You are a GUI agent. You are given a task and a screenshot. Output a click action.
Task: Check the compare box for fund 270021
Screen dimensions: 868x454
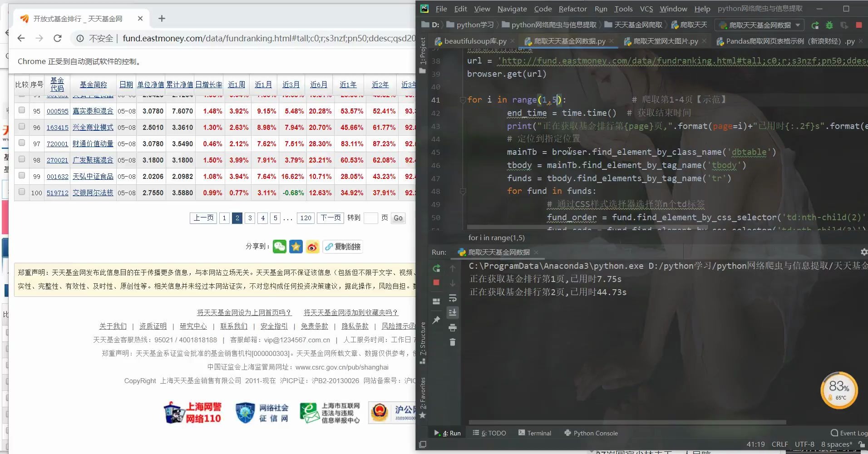21,159
